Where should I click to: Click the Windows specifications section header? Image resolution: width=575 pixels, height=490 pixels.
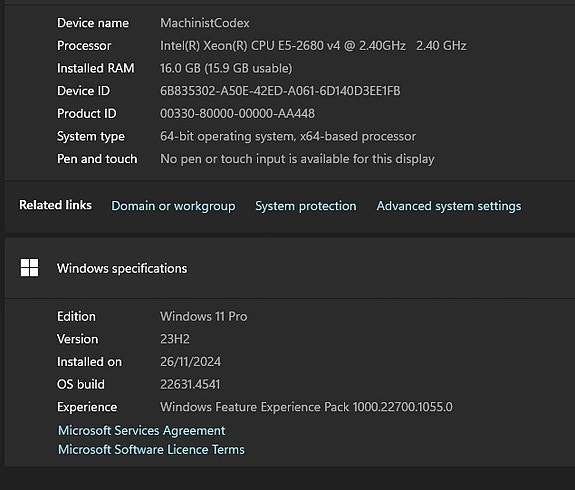tap(290, 268)
